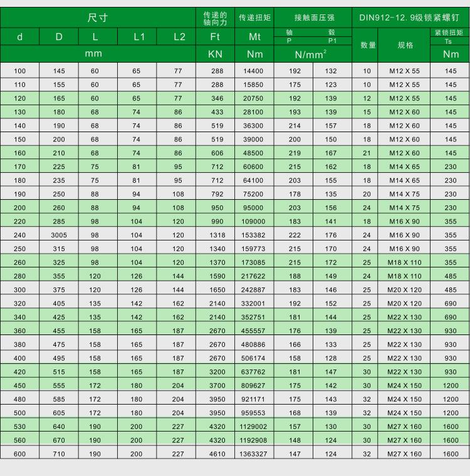Select torque value 1192908
Screen dimensions: 470x476
tap(253, 440)
